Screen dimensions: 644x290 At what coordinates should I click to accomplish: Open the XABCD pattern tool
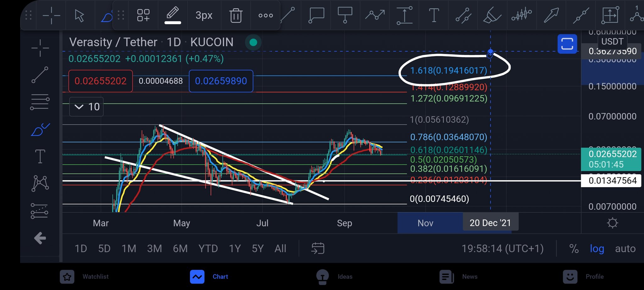click(x=40, y=182)
